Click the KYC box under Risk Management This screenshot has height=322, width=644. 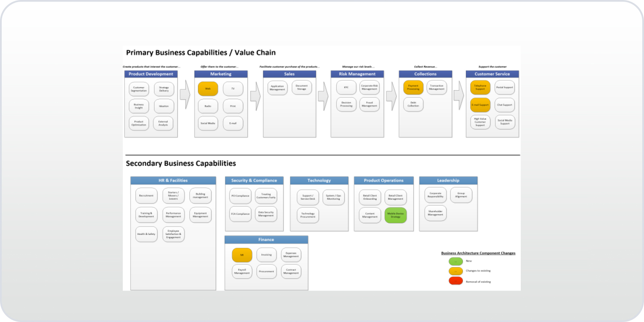(x=346, y=88)
